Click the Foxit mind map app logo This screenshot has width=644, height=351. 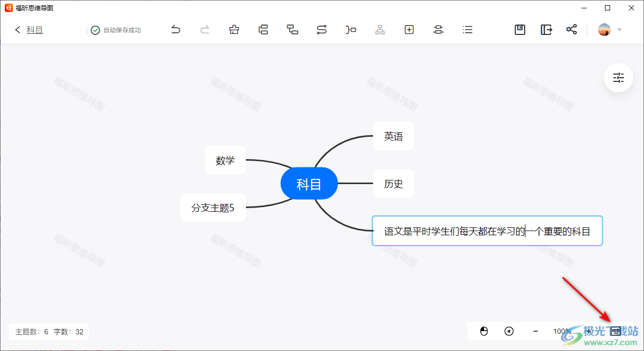click(9, 8)
